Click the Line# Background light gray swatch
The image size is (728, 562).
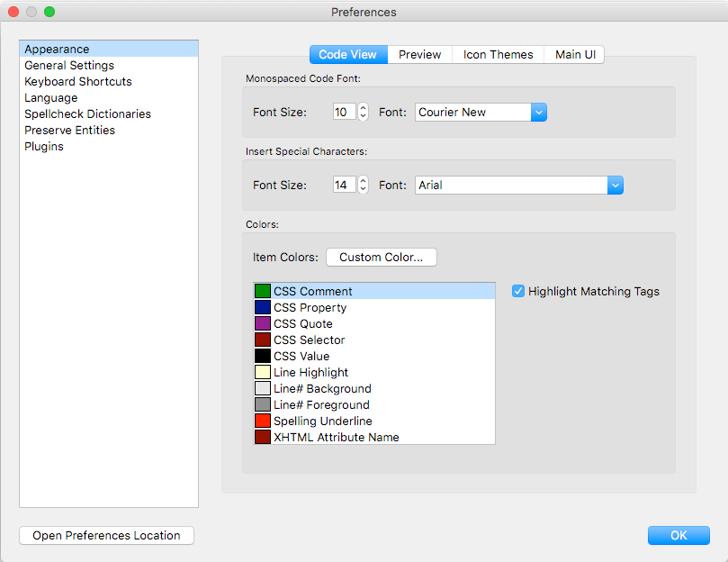263,388
